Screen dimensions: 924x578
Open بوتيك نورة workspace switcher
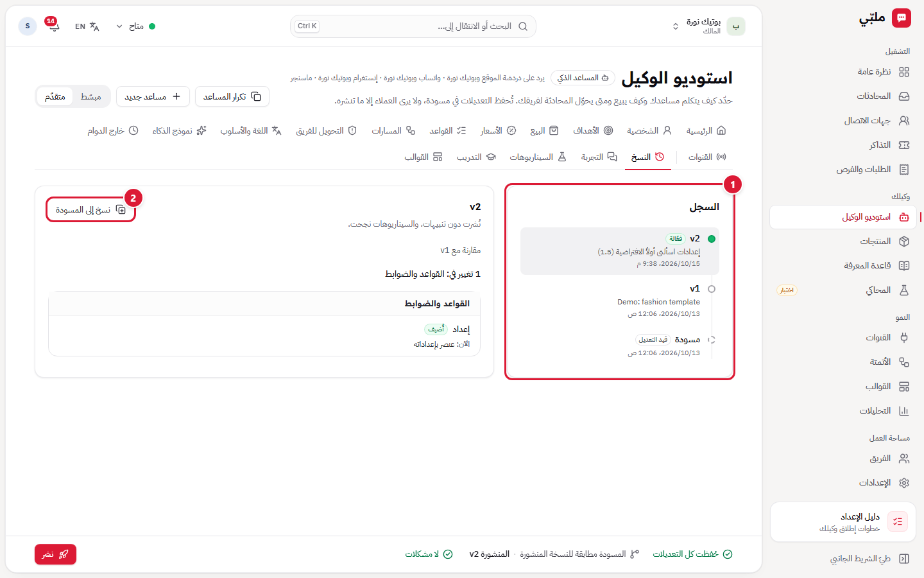pos(708,26)
